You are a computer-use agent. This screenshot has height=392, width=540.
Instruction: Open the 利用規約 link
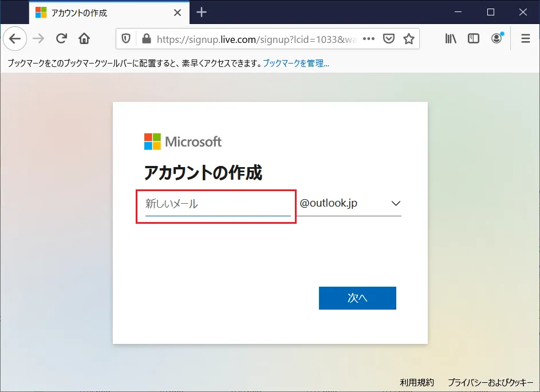coord(417,382)
